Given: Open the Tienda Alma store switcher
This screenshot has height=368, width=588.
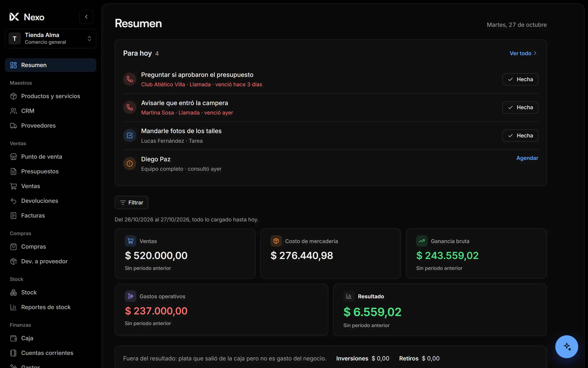Looking at the screenshot, I should [x=51, y=38].
